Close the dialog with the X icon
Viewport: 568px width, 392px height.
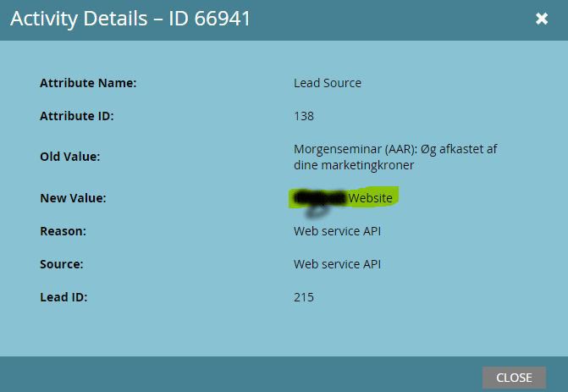point(542,19)
